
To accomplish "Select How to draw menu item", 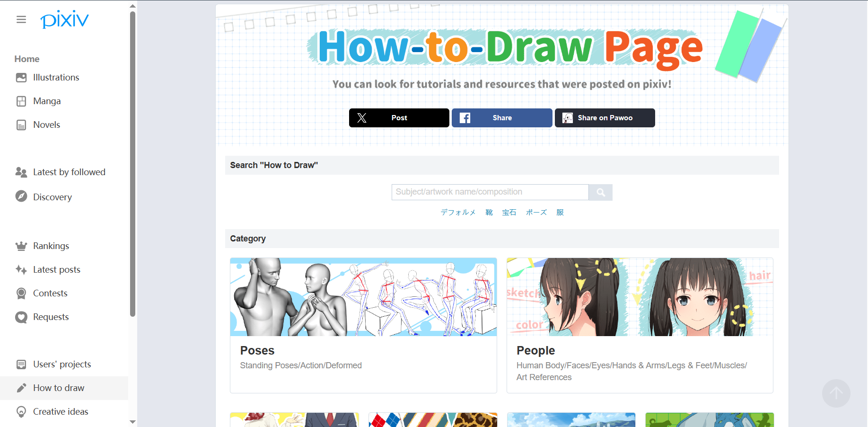I will tap(64, 388).
